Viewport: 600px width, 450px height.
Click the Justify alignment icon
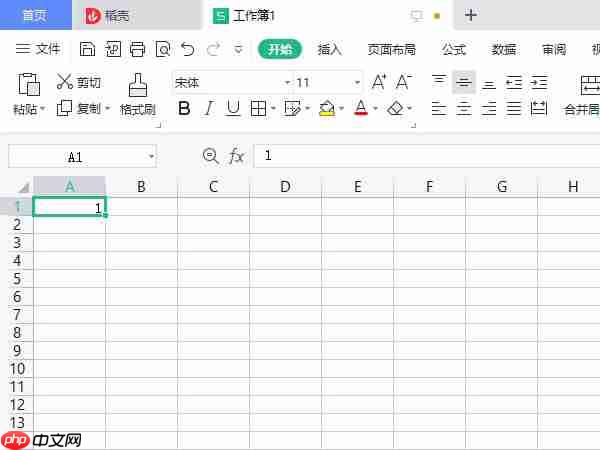click(514, 109)
